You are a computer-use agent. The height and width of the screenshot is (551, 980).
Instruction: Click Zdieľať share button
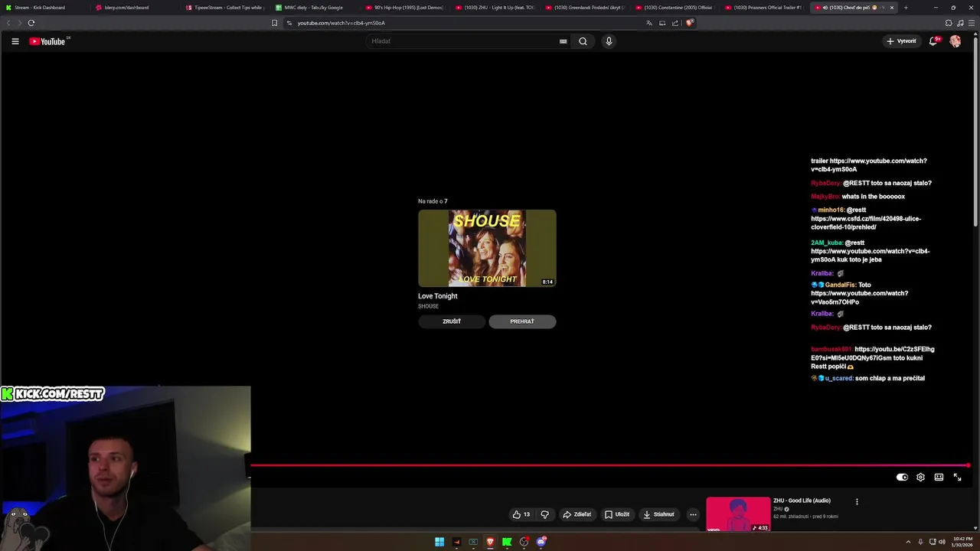[577, 514]
